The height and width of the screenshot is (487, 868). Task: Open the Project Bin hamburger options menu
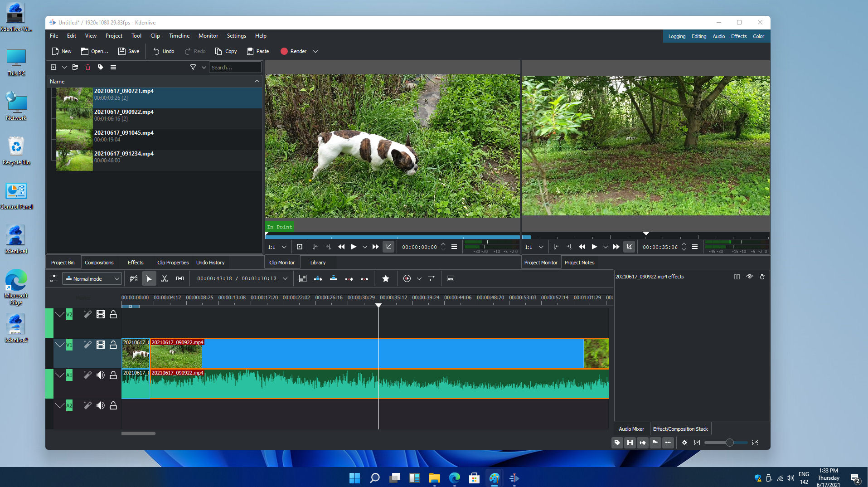(113, 67)
